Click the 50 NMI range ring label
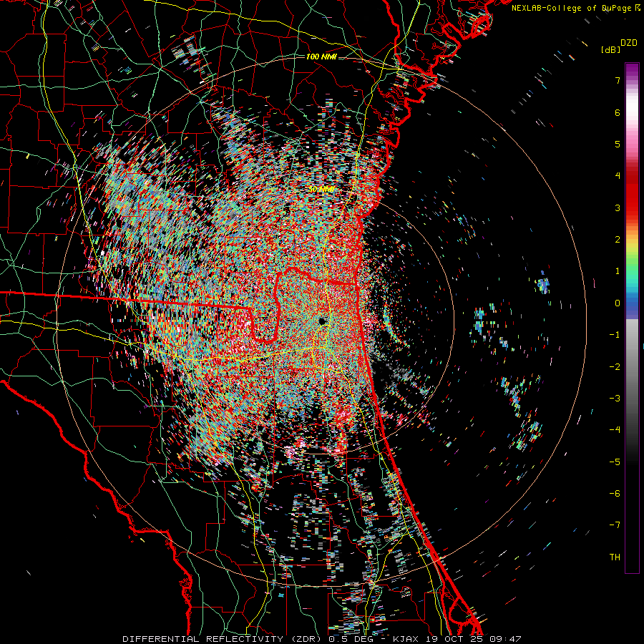Screen dimensions: 644x644 (321, 190)
